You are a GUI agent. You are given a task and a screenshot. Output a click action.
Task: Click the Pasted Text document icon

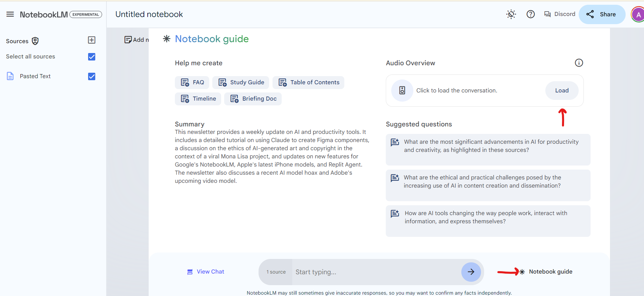tap(10, 76)
